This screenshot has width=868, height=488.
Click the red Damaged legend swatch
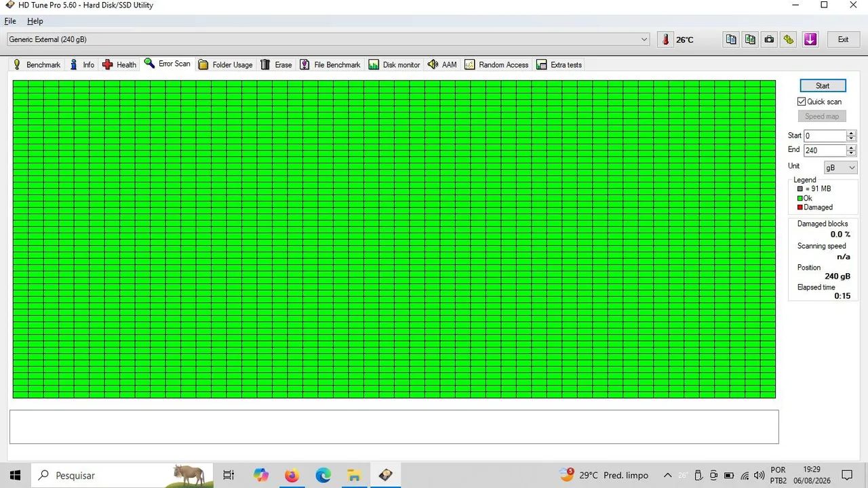pos(800,207)
